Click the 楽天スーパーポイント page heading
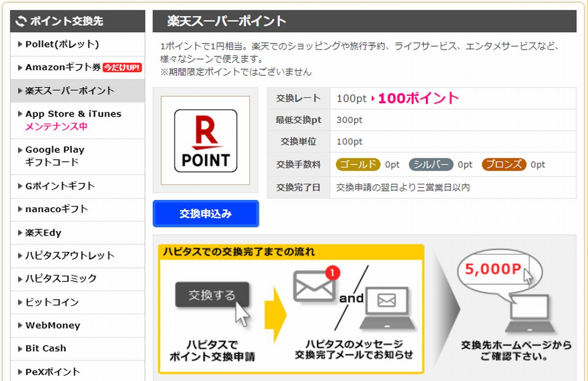The image size is (588, 381). [x=226, y=21]
